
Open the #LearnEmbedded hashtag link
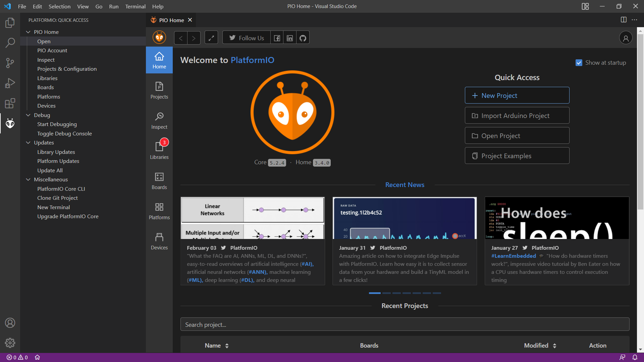pyautogui.click(x=514, y=256)
